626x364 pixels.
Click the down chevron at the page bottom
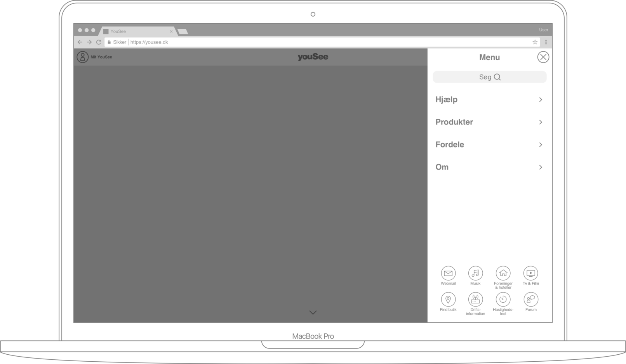[x=313, y=312]
